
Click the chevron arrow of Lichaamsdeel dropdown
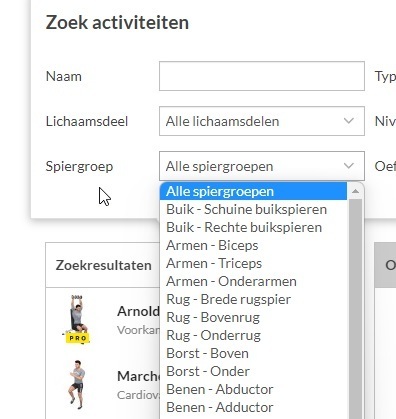pos(349,121)
